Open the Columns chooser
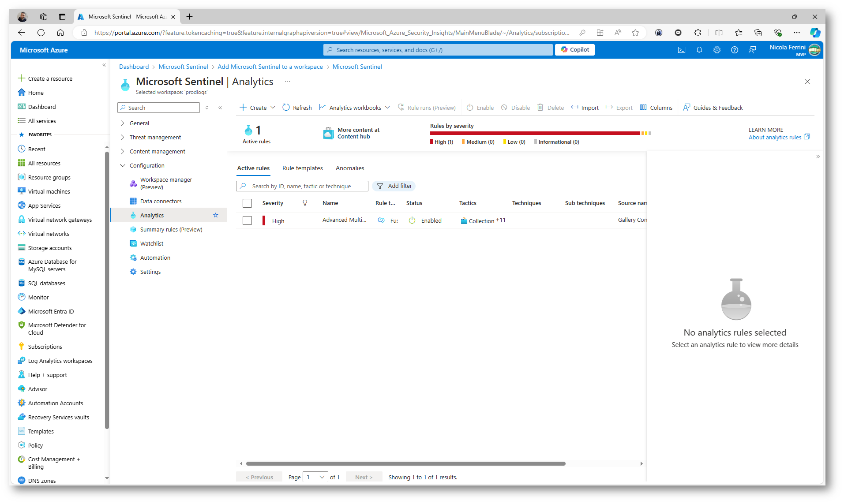Viewport: 844px width, 504px height. (656, 108)
